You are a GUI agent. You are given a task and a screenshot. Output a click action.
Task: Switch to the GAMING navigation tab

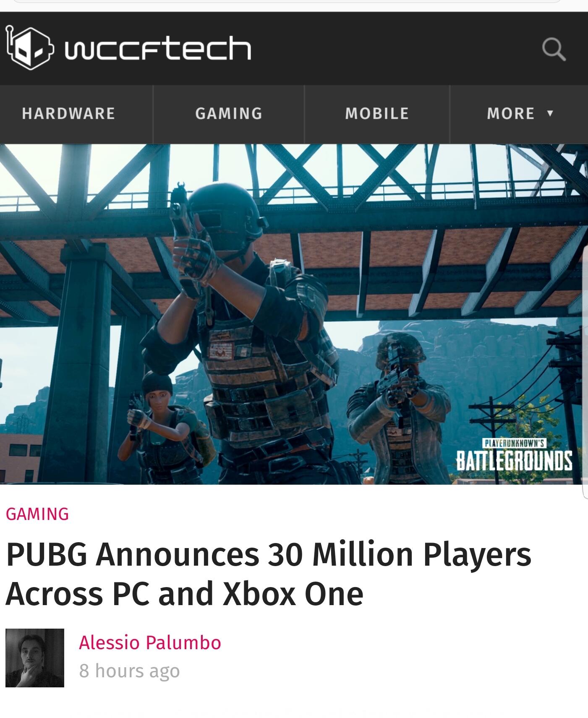(x=229, y=114)
